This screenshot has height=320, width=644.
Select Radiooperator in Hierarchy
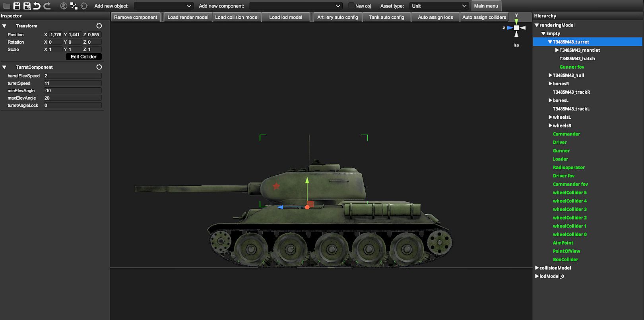[569, 167]
